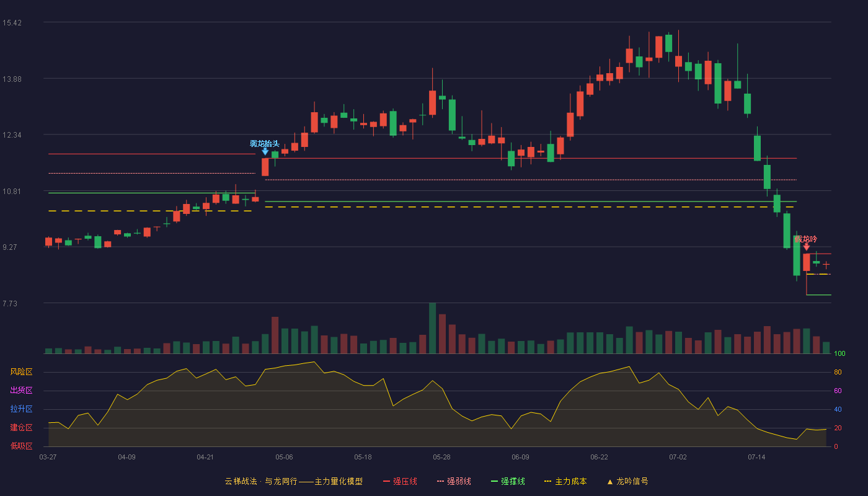This screenshot has width=868, height=496.
Task: Click the yellow triangle 龙吟信号 legend icon
Action: click(x=609, y=482)
